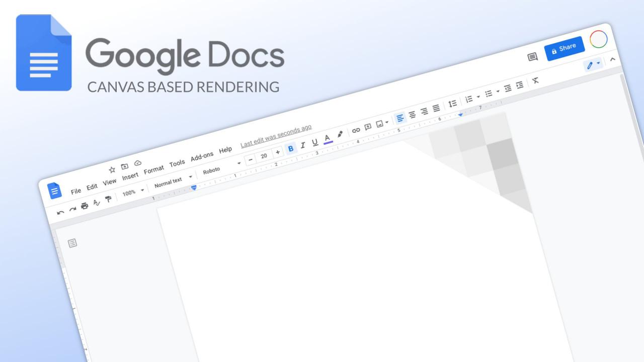Click the bulleted list icon
Viewport: 644px width, 362px height.
click(488, 94)
